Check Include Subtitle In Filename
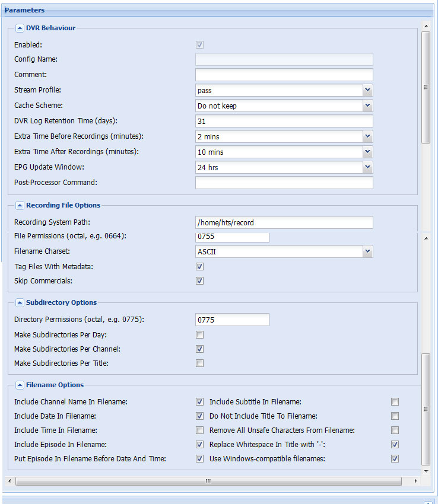This screenshot has width=438, height=504. tap(395, 402)
